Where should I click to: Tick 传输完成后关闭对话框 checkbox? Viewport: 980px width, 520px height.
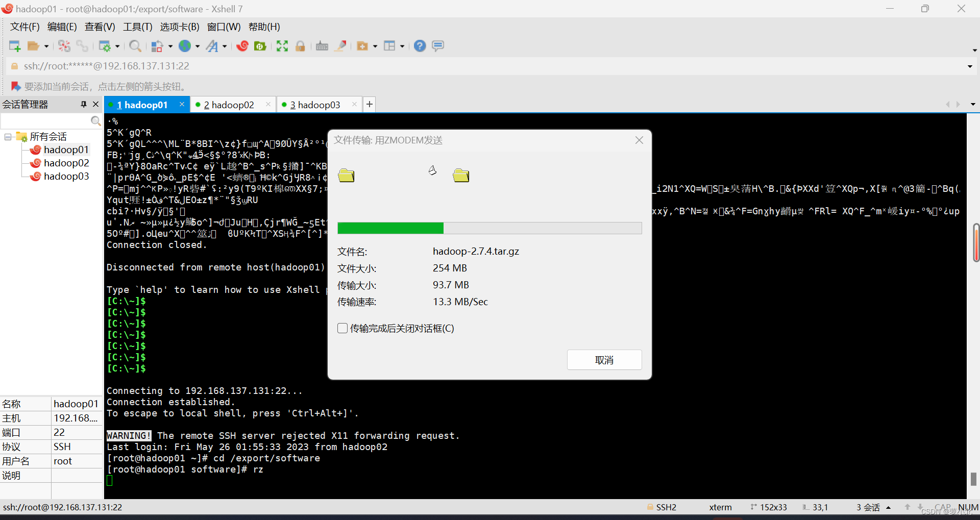tap(342, 328)
